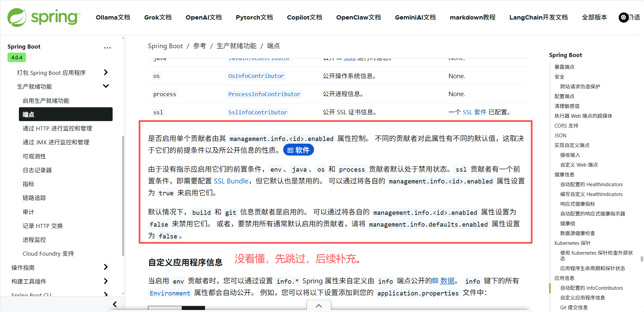
Task: Open the LangChain开发文档 menu item
Action: coord(538,17)
